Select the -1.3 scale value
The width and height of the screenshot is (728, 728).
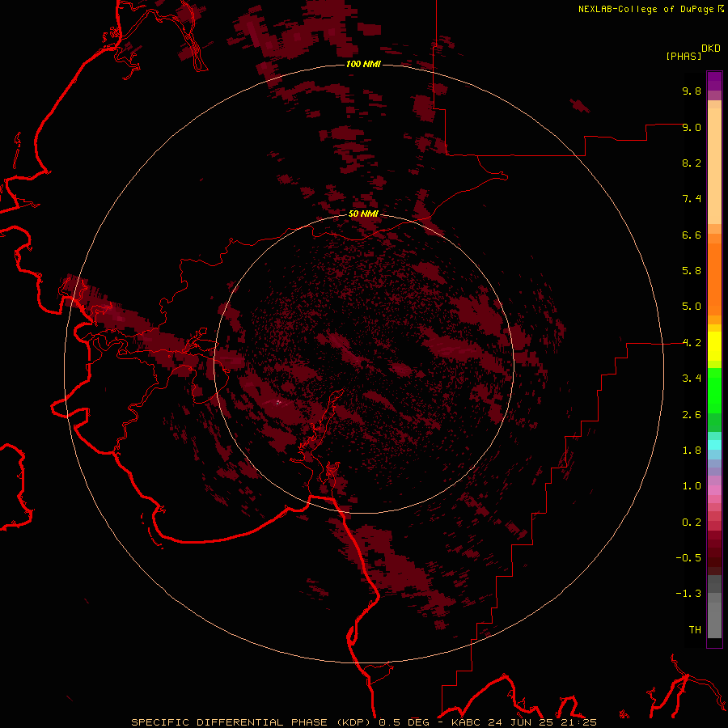point(688,594)
